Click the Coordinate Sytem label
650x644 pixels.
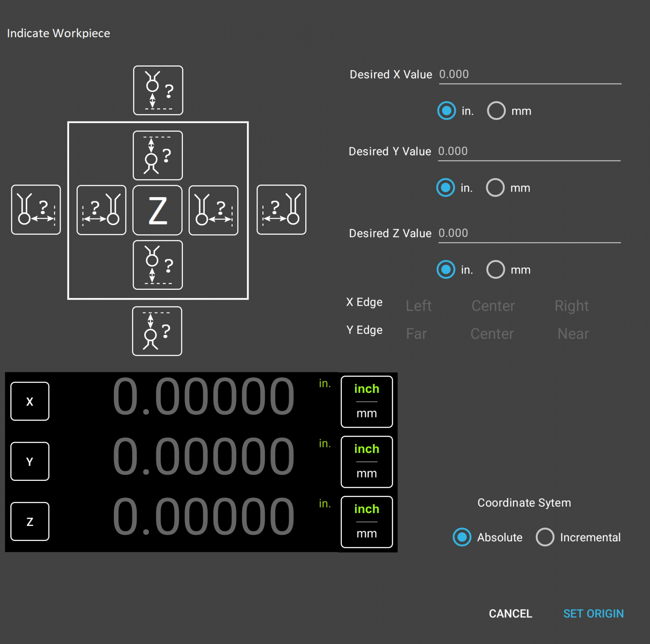click(524, 503)
